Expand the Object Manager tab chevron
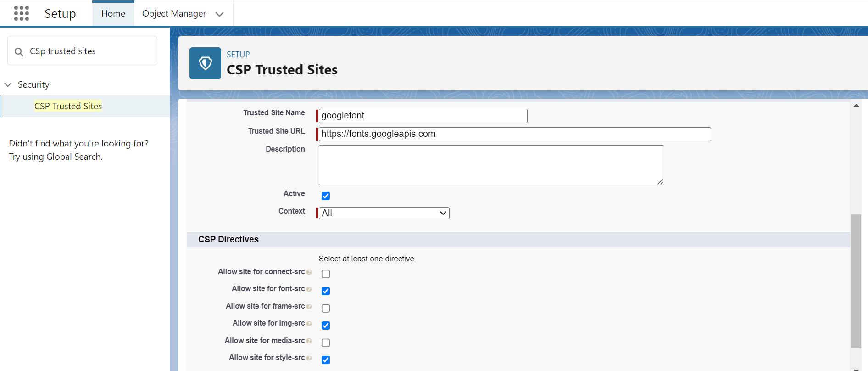868x371 pixels. [220, 14]
